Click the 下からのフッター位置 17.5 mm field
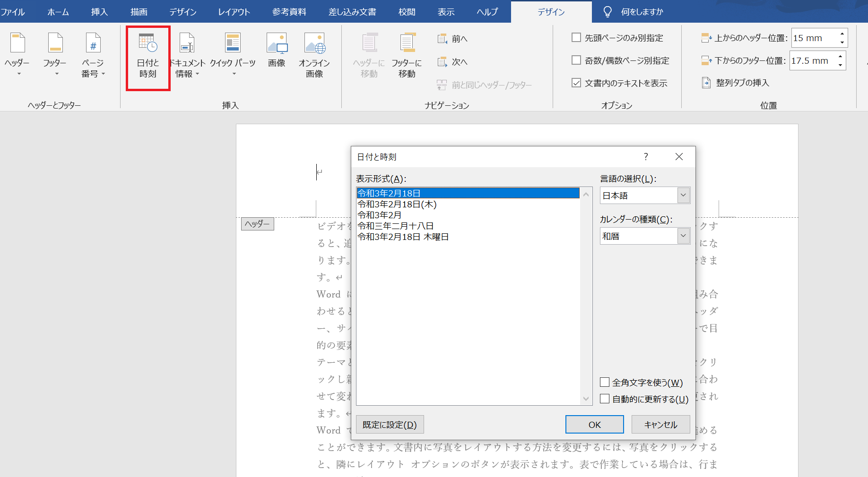The height and width of the screenshot is (477, 868). point(813,60)
